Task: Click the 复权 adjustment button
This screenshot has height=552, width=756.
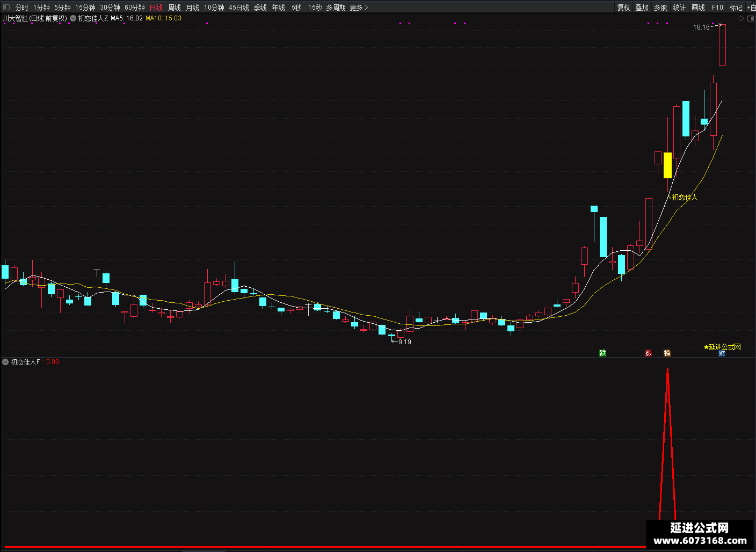Action: click(623, 8)
